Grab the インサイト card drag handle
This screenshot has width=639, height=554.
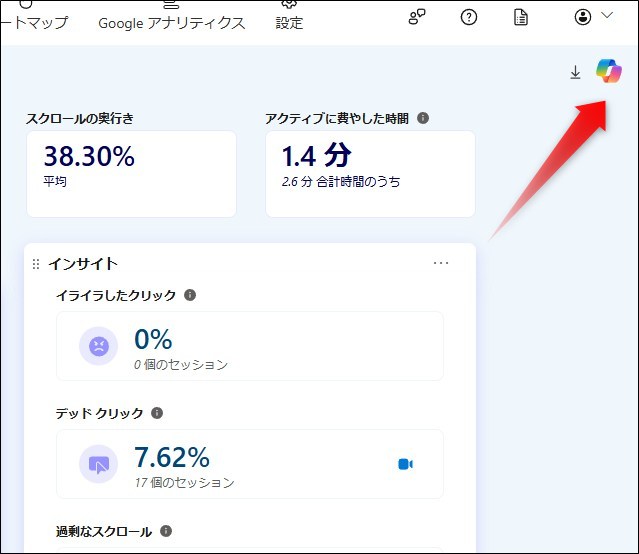pyautogui.click(x=36, y=264)
